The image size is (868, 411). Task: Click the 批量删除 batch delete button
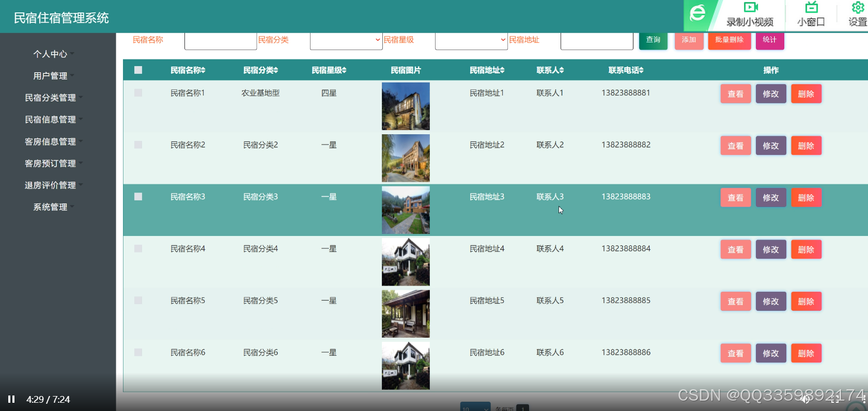[x=729, y=41]
